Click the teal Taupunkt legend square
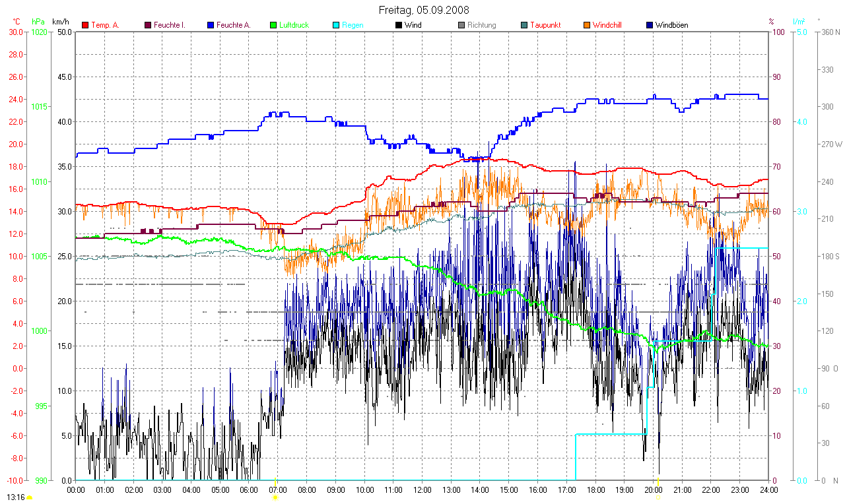845x504 pixels. click(524, 25)
